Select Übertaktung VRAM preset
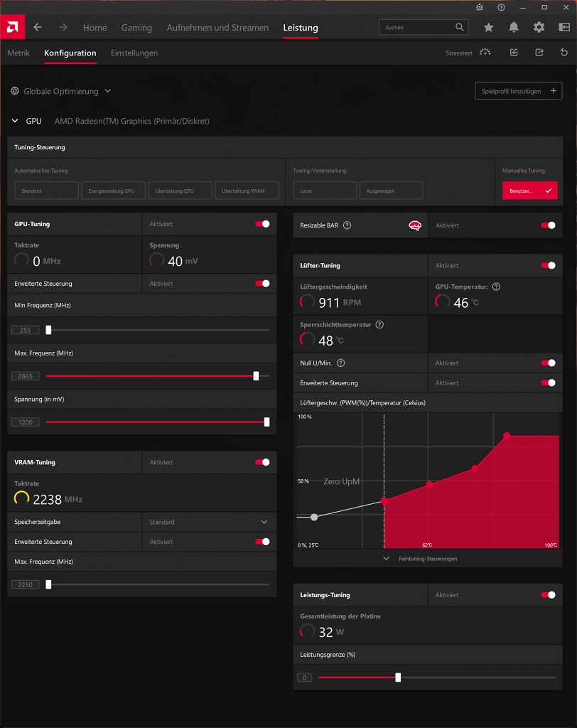The image size is (577, 728). click(247, 191)
